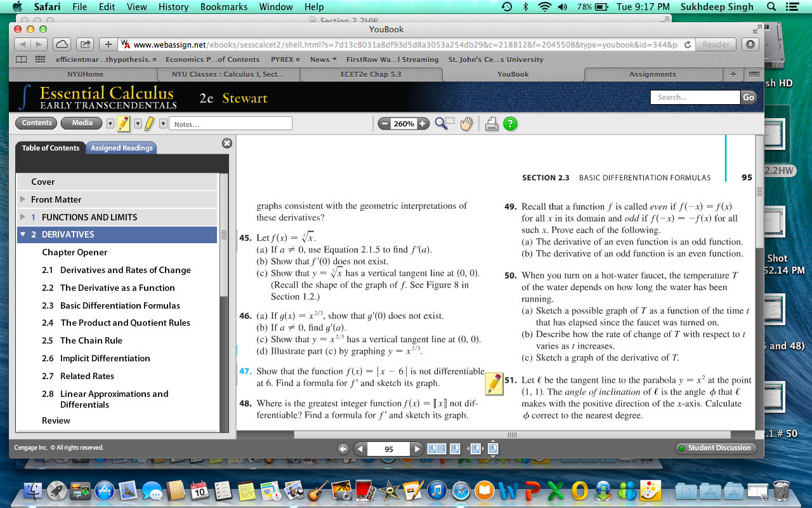Expand the Front Matter section

pos(23,199)
